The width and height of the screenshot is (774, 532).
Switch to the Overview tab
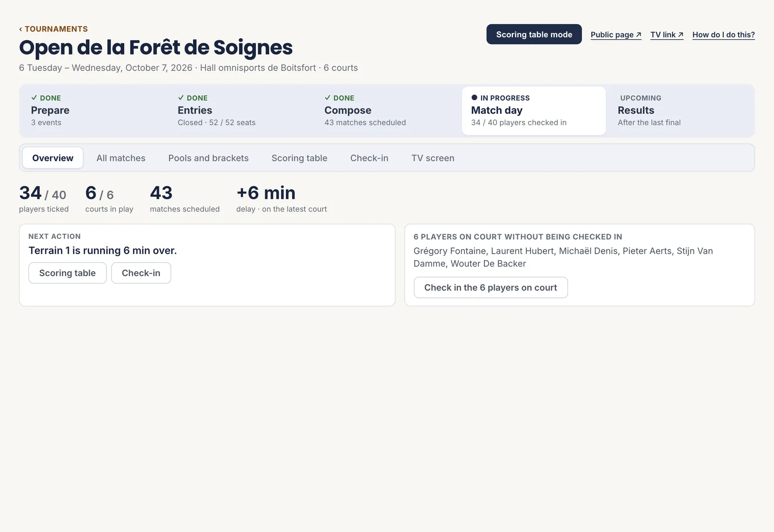(53, 158)
